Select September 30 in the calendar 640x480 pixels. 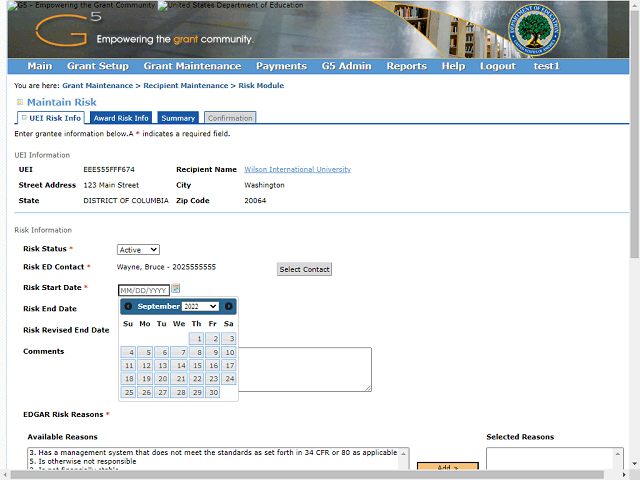213,392
